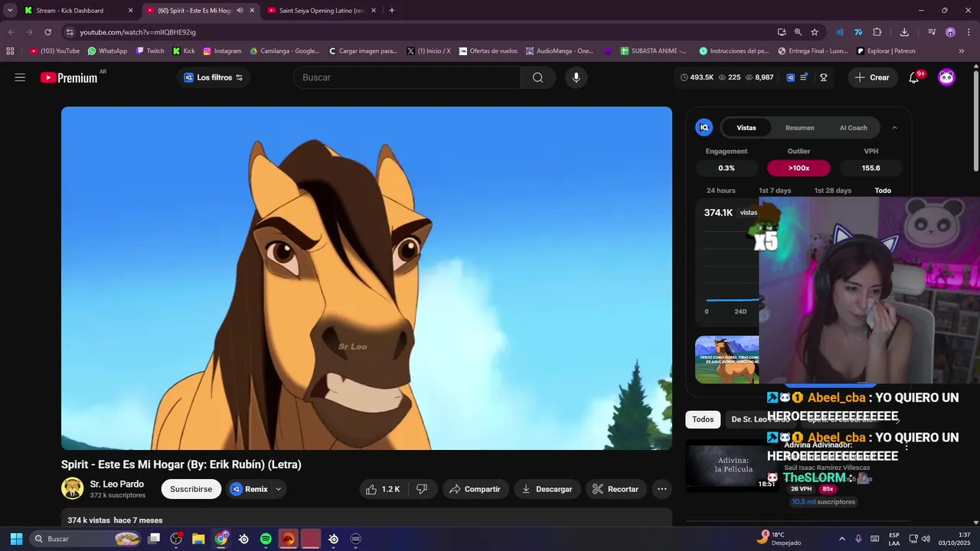Switch to the Vistas tab
The image size is (980, 551).
pyautogui.click(x=746, y=128)
